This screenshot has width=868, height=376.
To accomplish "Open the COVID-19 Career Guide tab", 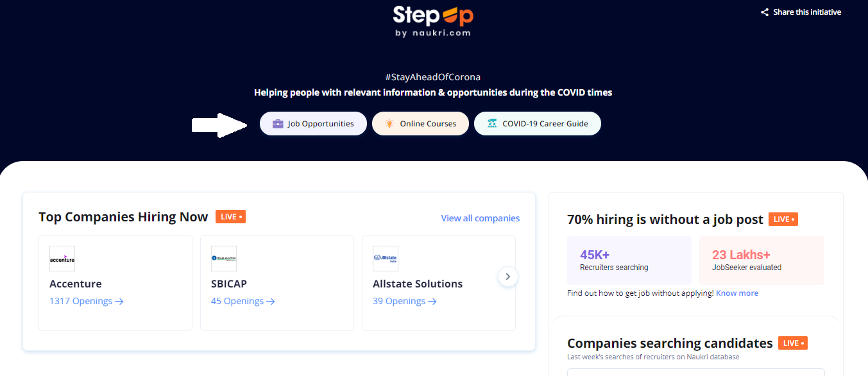I will pyautogui.click(x=538, y=124).
